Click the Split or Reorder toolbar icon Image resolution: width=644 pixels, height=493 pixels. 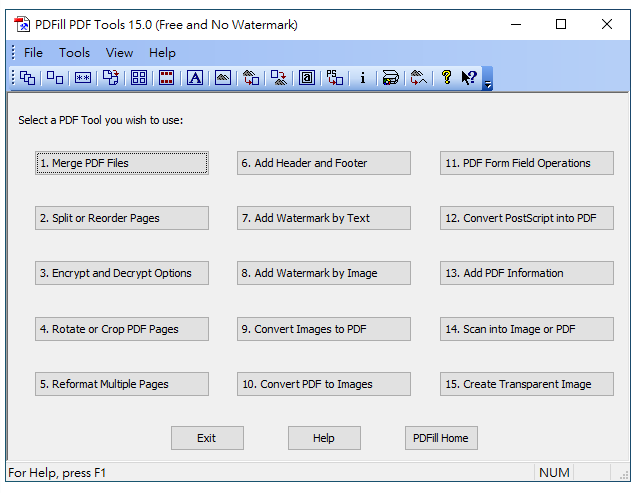pyautogui.click(x=55, y=78)
